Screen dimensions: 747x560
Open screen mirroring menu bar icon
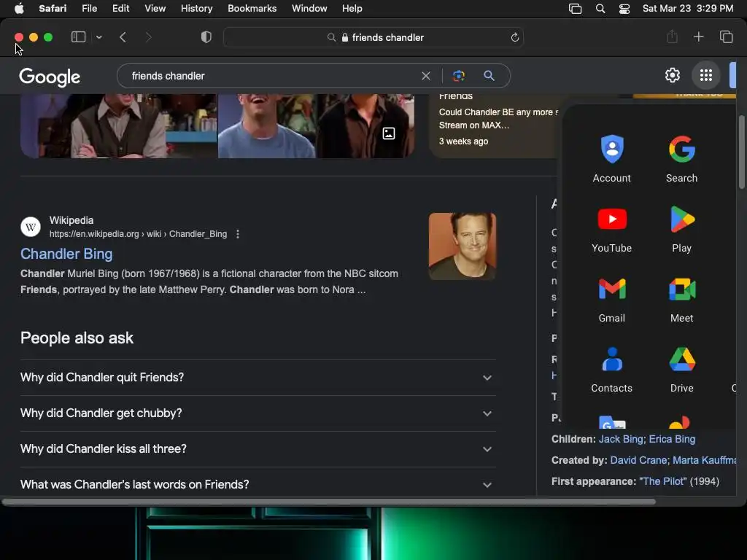(x=575, y=9)
